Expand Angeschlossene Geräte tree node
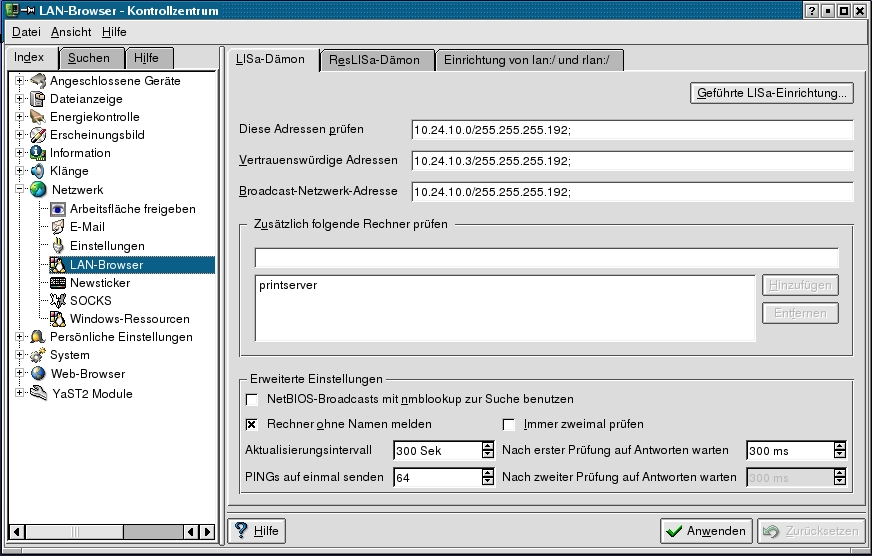872x556 pixels. coord(19,81)
